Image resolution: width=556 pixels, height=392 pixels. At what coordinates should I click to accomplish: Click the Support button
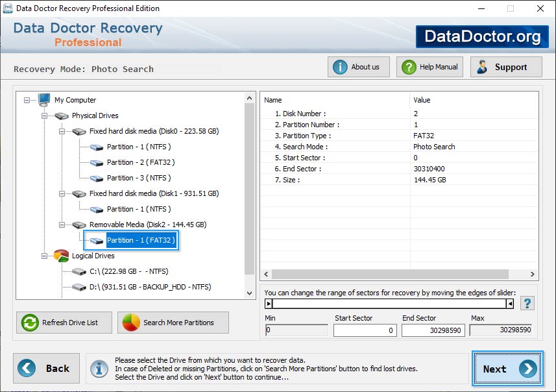click(506, 67)
